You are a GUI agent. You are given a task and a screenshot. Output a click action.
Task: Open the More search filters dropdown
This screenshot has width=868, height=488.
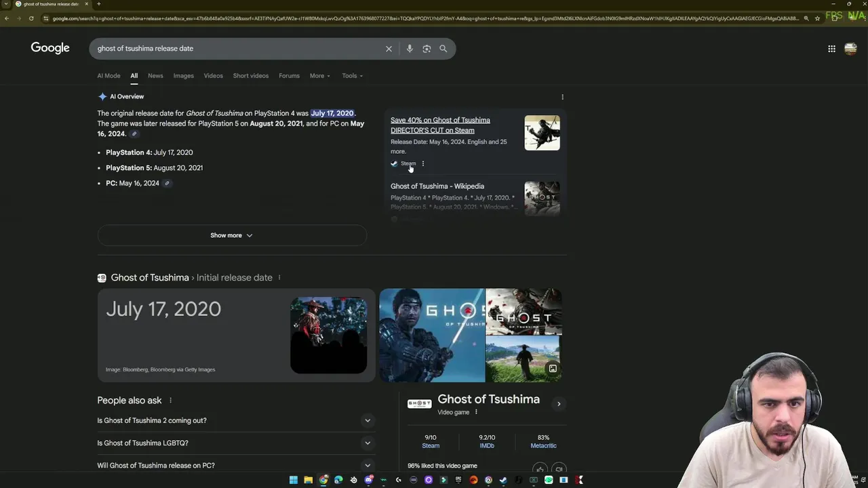coord(320,76)
